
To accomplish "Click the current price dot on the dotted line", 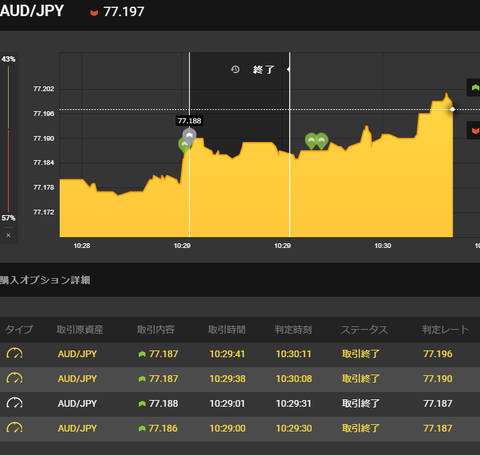I will pyautogui.click(x=453, y=109).
